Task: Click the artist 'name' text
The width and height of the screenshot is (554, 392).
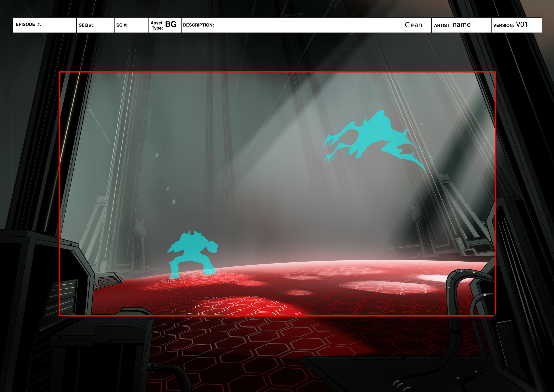Action: [x=461, y=25]
